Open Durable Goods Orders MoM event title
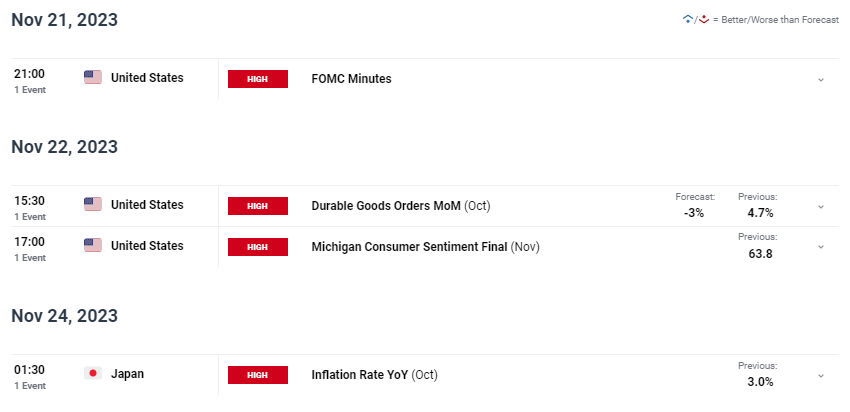This screenshot has width=850, height=412. coord(386,206)
